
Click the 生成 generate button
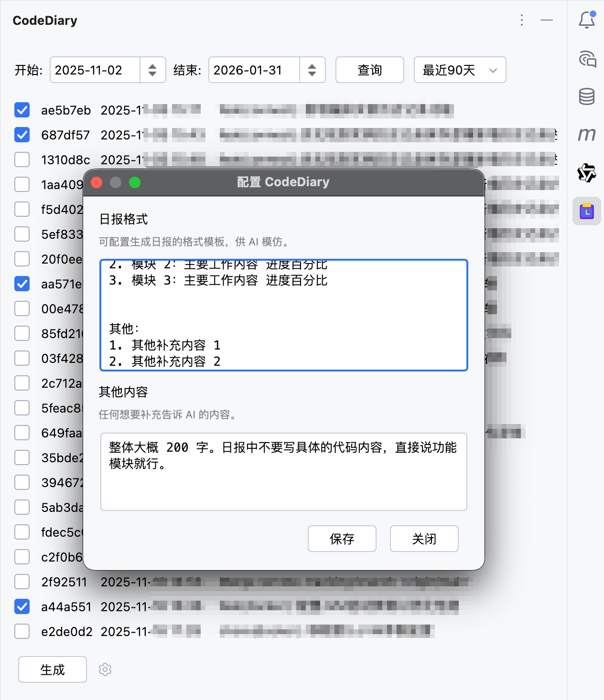53,669
